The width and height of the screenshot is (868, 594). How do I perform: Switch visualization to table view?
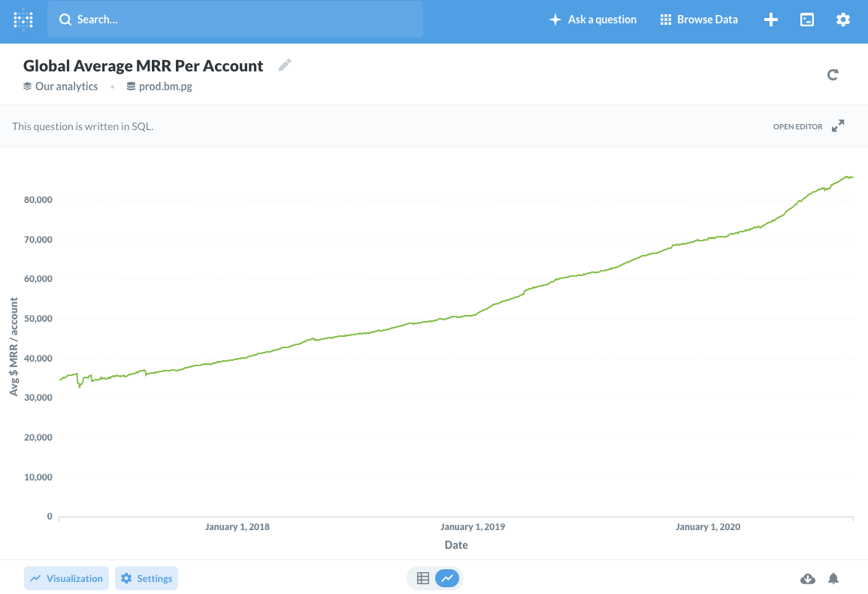(422, 578)
